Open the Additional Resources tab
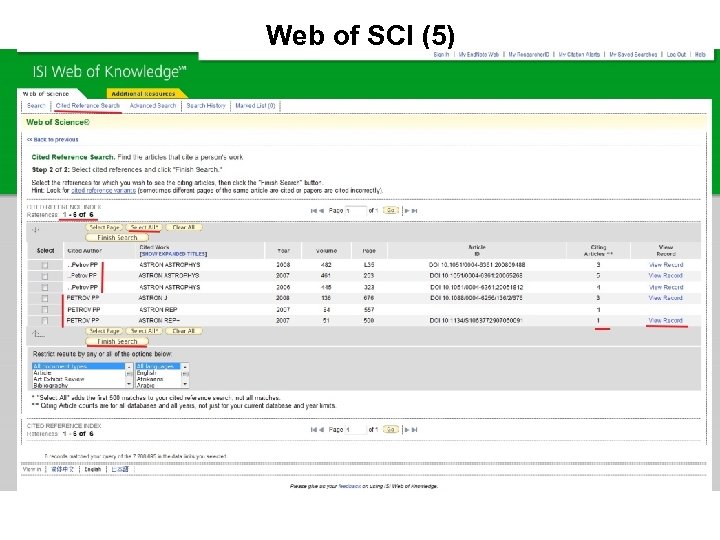The image size is (720, 540). (x=143, y=94)
